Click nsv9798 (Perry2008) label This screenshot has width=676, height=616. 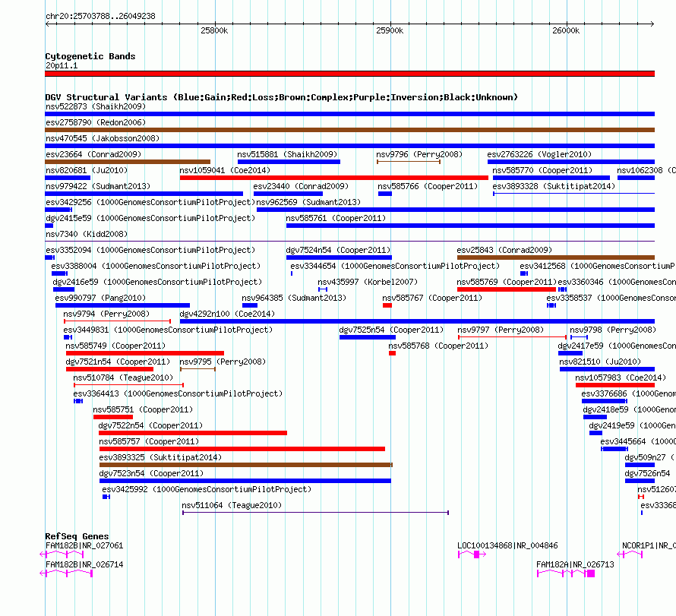click(x=613, y=330)
